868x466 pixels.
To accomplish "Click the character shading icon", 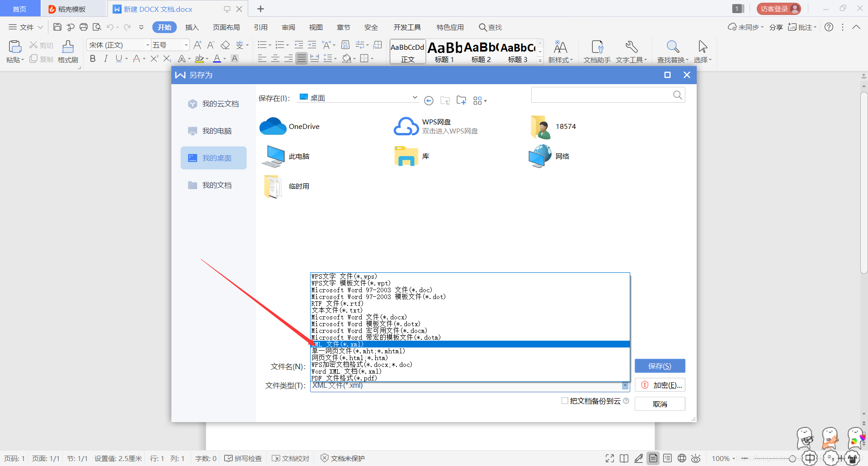I will coord(235,58).
